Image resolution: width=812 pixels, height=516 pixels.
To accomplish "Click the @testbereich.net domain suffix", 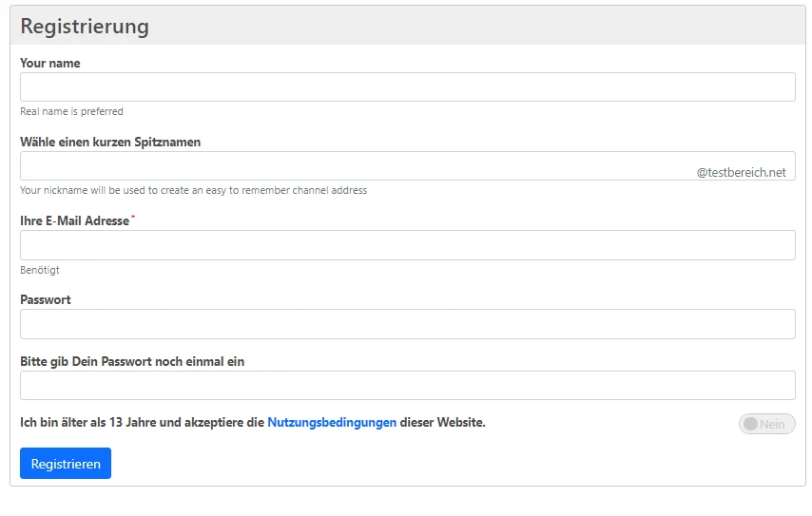I will (741, 173).
